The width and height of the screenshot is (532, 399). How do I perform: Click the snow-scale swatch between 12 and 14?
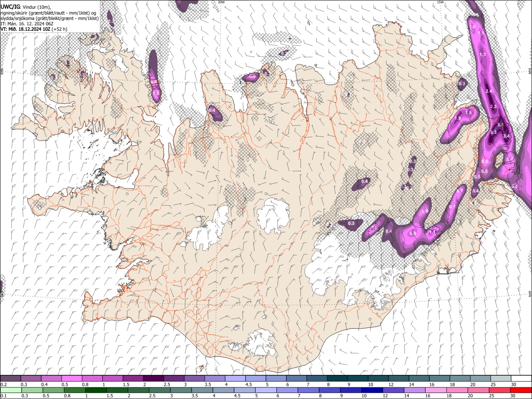pos(399,379)
